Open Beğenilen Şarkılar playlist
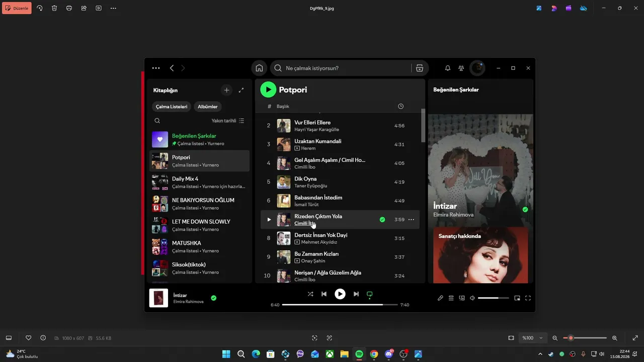 coord(200,139)
